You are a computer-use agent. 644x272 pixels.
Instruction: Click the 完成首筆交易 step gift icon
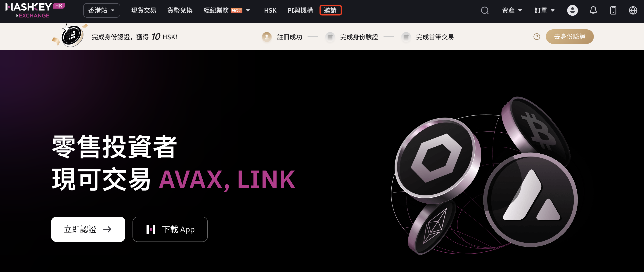406,37
